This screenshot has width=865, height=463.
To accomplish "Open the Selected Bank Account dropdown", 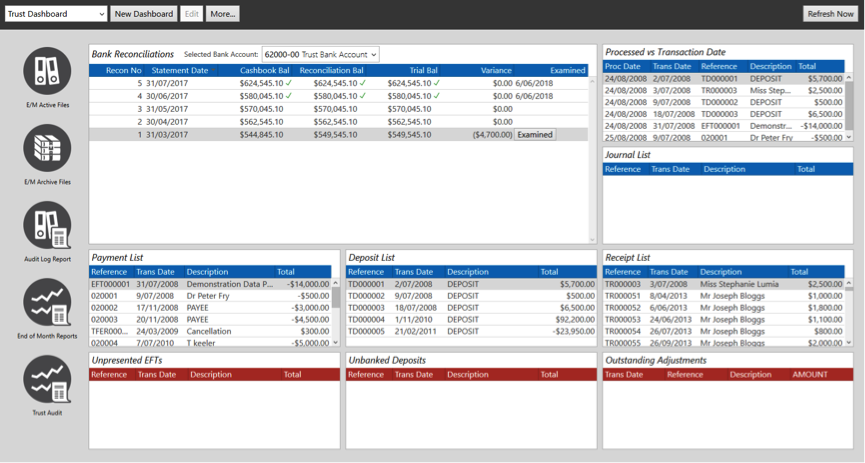I will click(x=321, y=55).
